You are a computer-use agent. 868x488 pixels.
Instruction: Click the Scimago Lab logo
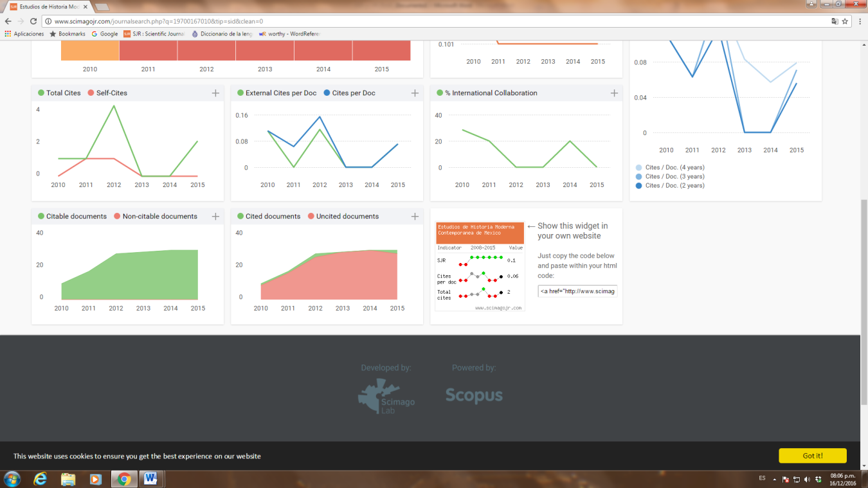pos(386,396)
